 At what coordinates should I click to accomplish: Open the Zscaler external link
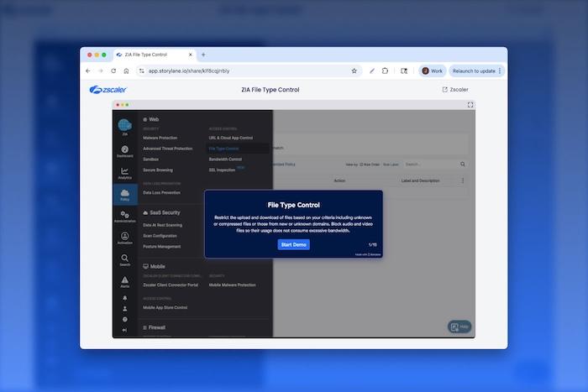pos(455,90)
